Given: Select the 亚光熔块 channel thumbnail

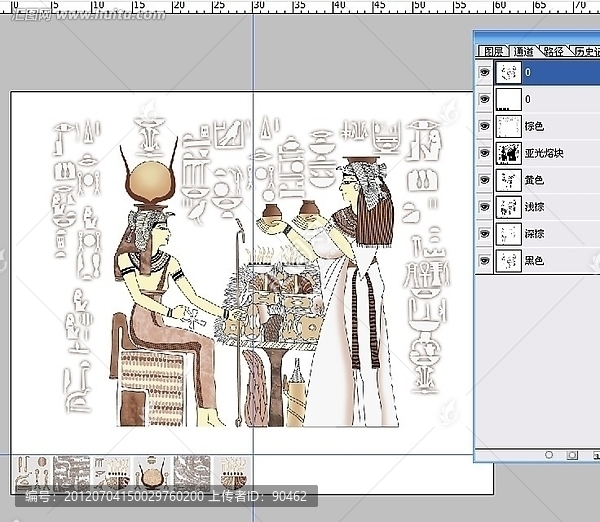Looking at the screenshot, I should point(509,153).
